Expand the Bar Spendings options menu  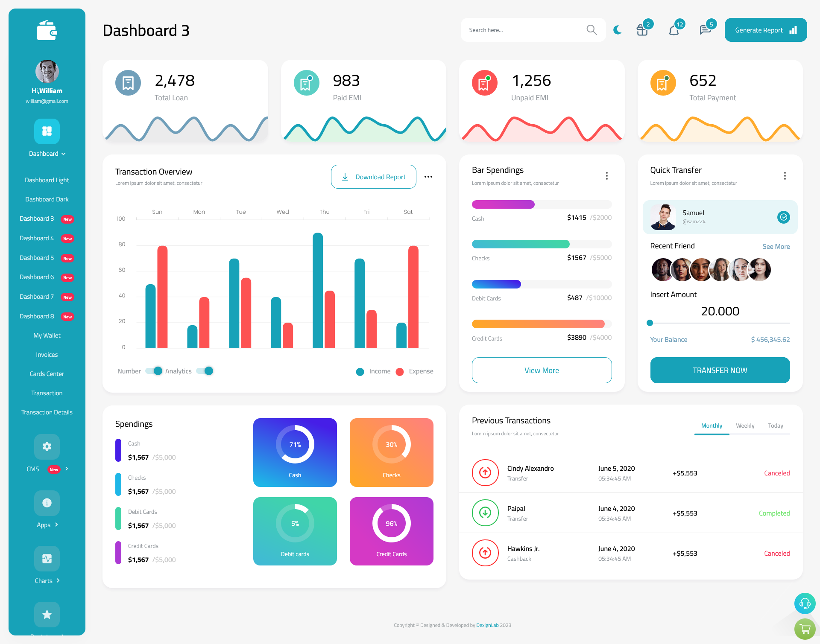607,176
